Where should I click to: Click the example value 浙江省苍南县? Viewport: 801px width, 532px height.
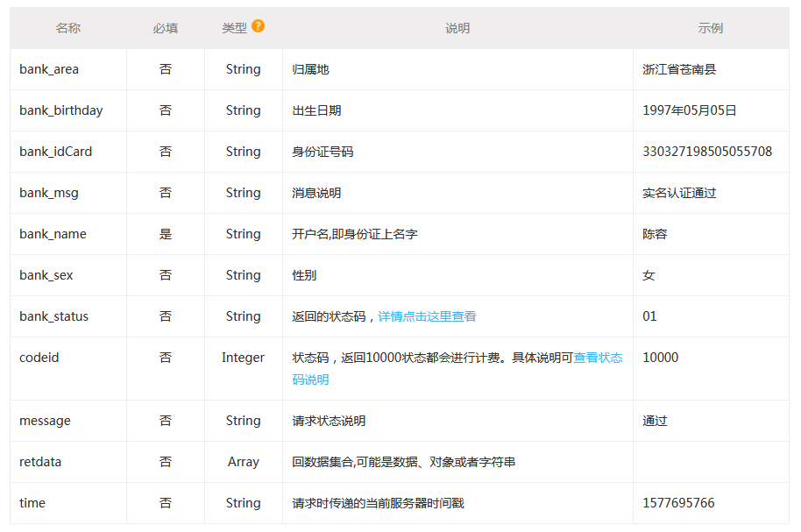679,69
